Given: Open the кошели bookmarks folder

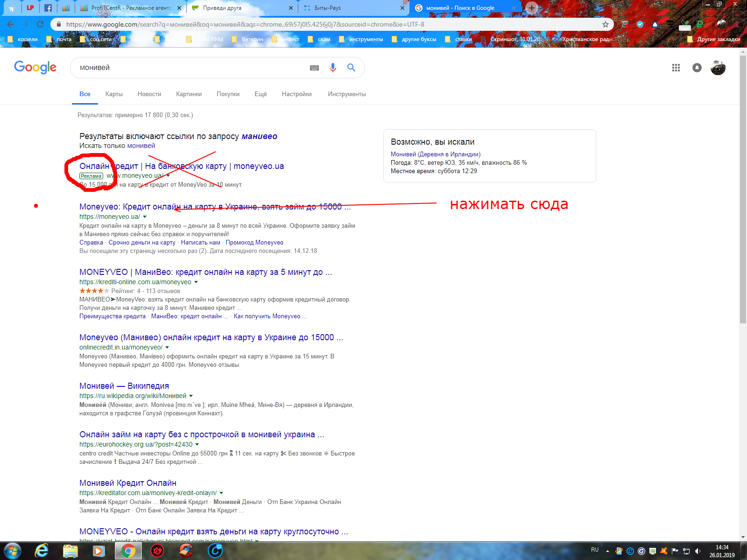Looking at the screenshot, I should [x=22, y=39].
